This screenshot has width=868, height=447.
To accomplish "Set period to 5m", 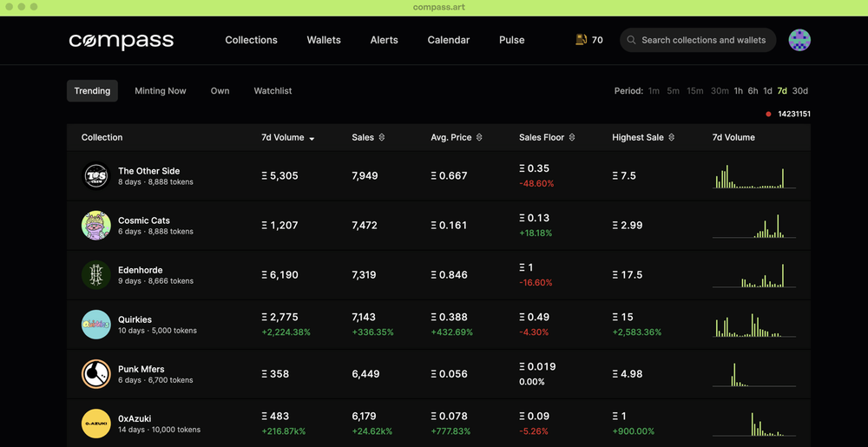I will [674, 91].
